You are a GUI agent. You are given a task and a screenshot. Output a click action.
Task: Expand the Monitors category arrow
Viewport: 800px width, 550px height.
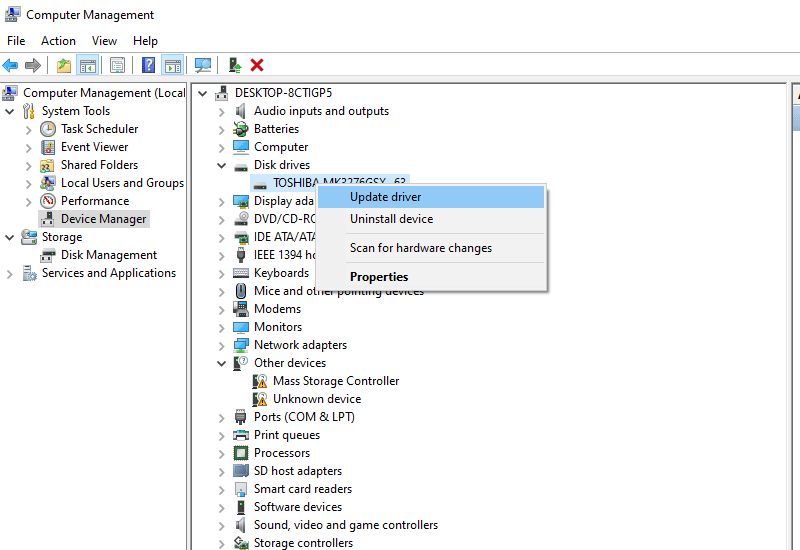pos(221,328)
